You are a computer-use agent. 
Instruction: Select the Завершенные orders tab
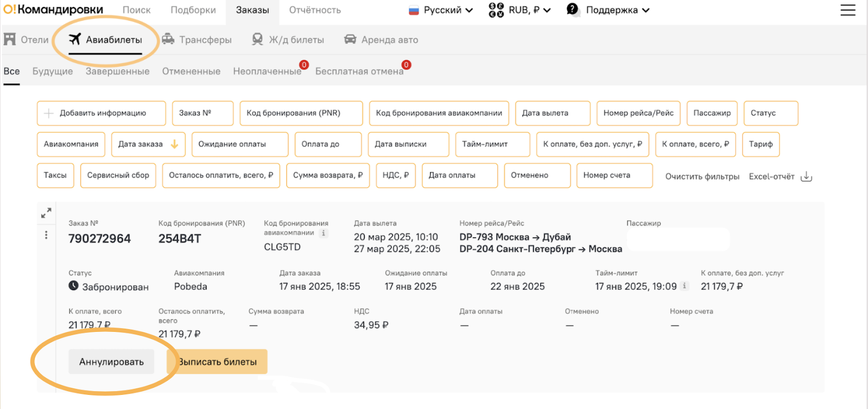click(x=118, y=71)
